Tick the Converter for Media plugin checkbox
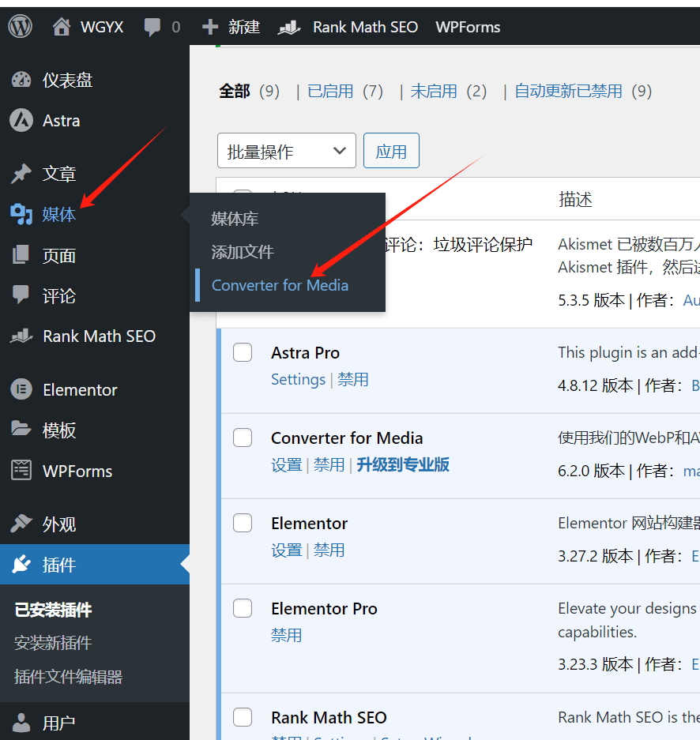 [243, 438]
